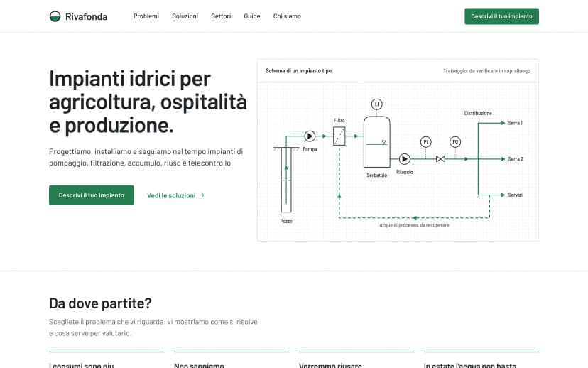Click the Da dove partite? heading
Viewport: 588px width, 368px height.
(100, 303)
